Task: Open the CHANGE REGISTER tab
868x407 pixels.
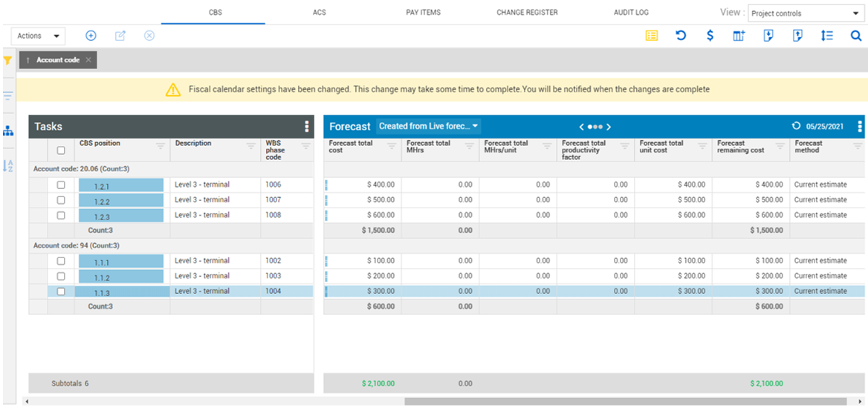Action: [527, 12]
